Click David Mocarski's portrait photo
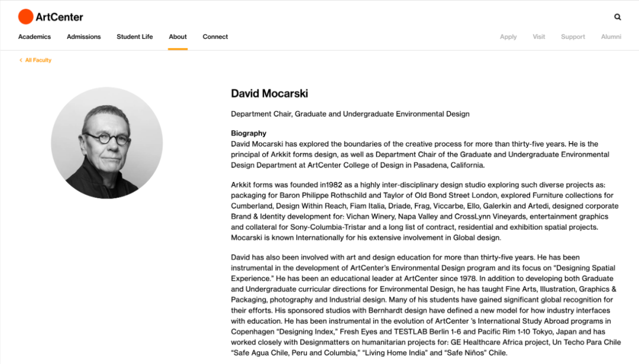639x364 pixels. point(106,143)
